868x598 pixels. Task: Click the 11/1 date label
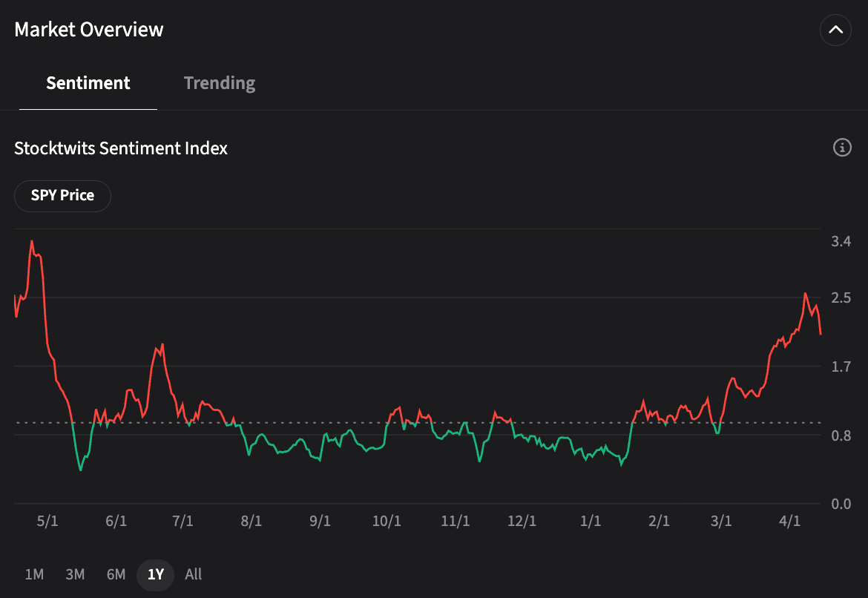pos(455,521)
